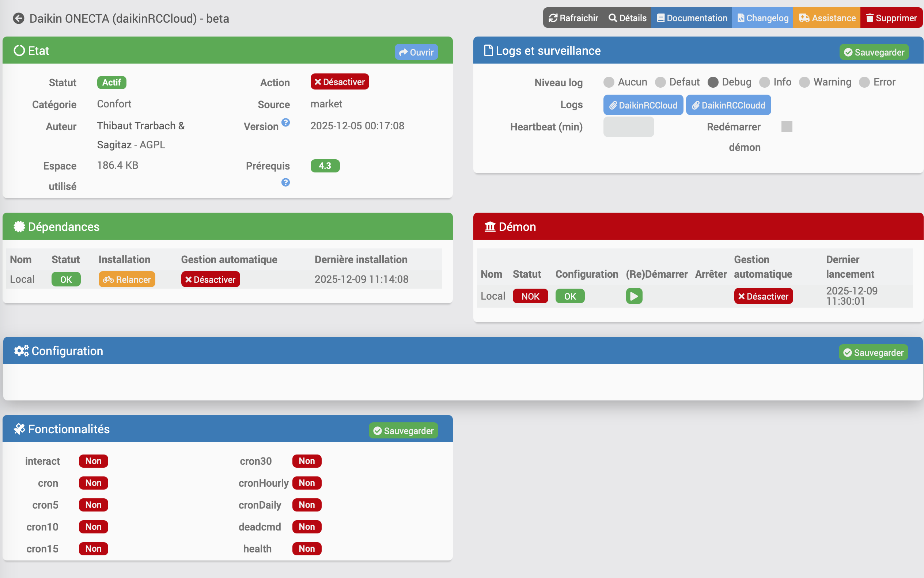Viewport: 924px width, 578px height.
Task: Open the DaikinRCCloud log file
Action: [x=643, y=105]
